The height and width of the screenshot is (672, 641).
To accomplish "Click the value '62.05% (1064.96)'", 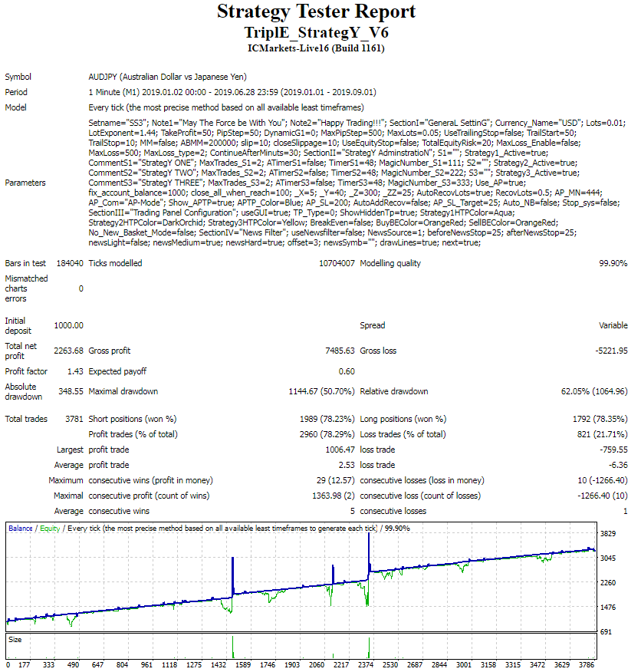I will coord(594,391).
